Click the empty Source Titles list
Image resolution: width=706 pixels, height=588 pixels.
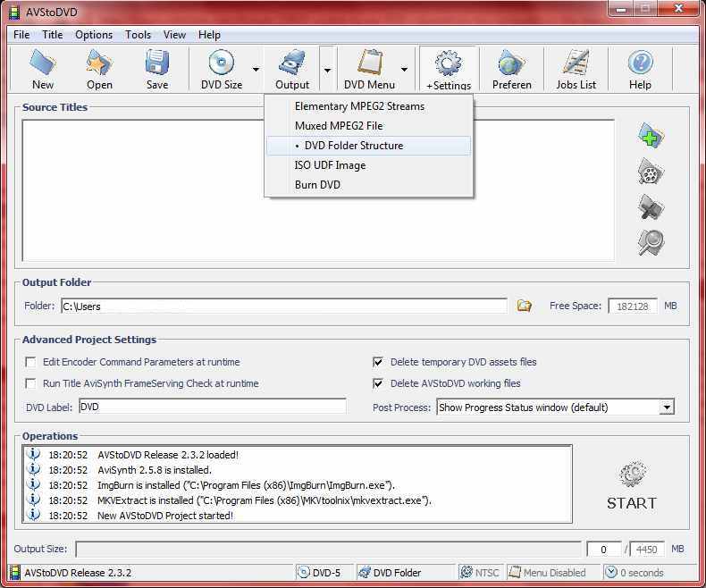pos(318,190)
